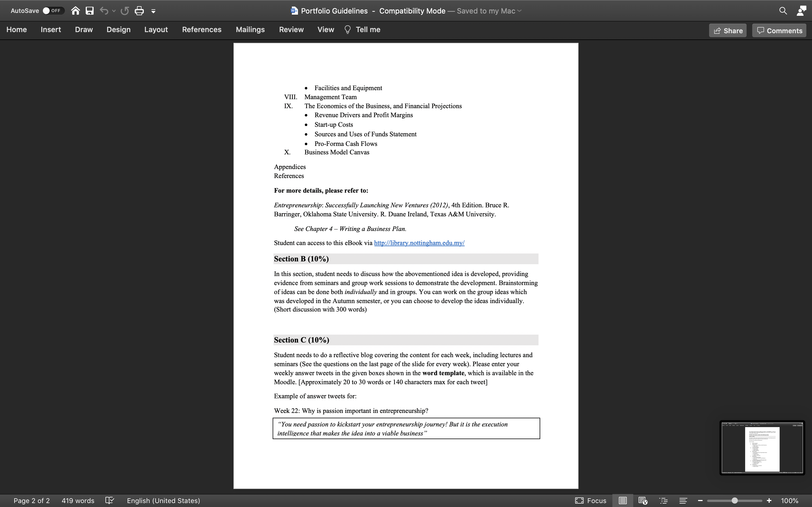Open the spelling and grammar check status icon

[110, 501]
